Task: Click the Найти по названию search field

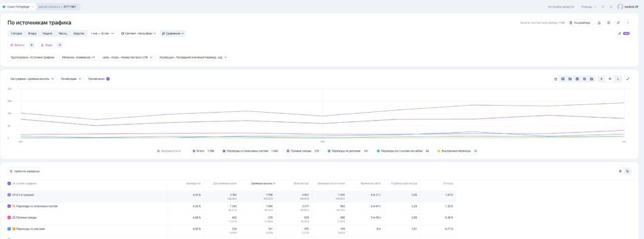Action: pyautogui.click(x=25, y=171)
